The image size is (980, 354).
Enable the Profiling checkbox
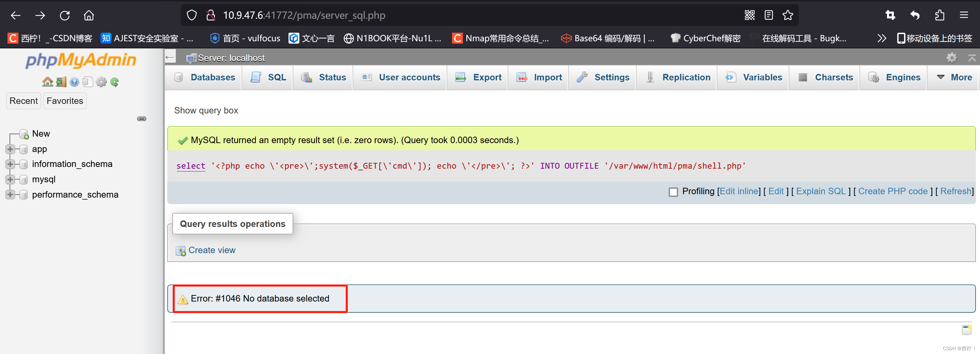674,191
